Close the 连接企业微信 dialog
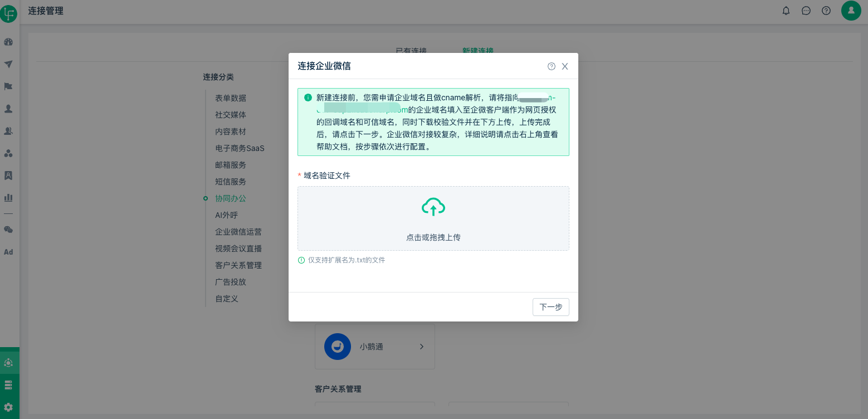 point(565,66)
